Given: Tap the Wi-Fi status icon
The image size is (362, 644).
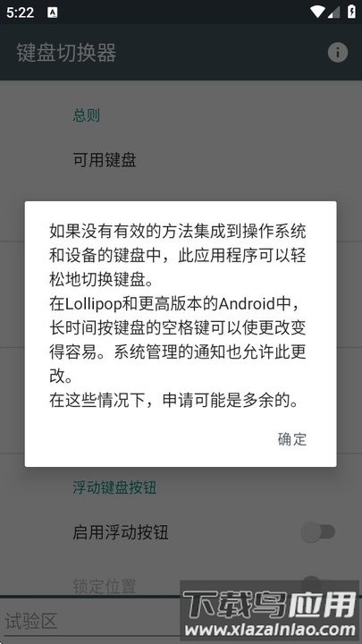Looking at the screenshot, I should (316, 12).
